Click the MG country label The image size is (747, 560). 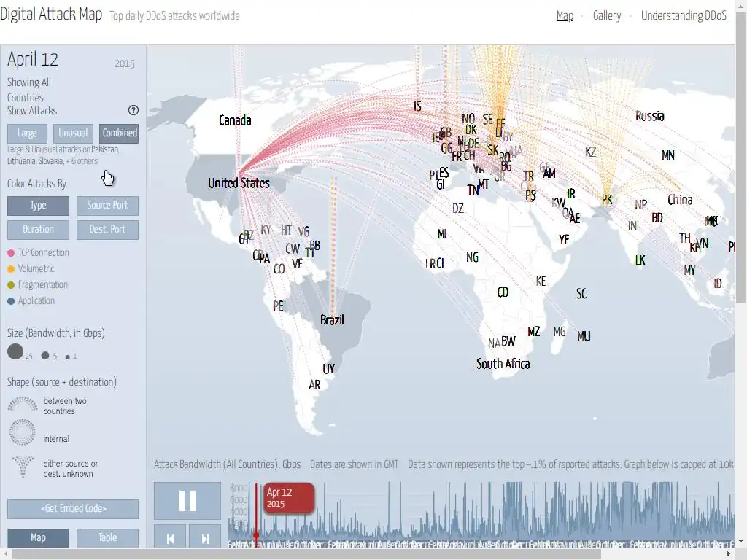(560, 332)
